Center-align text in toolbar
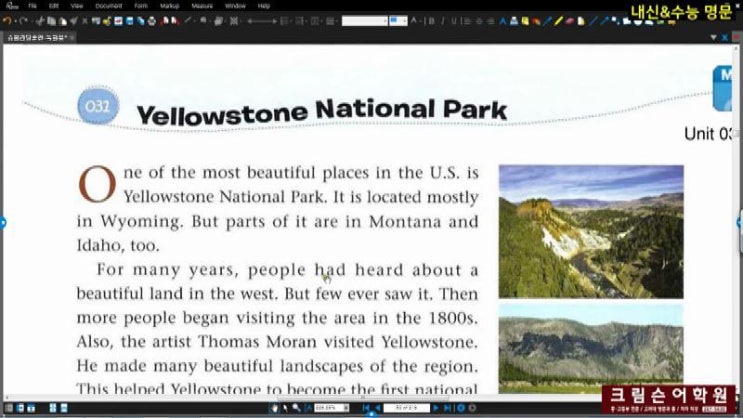This screenshot has height=418, width=743. (x=479, y=21)
